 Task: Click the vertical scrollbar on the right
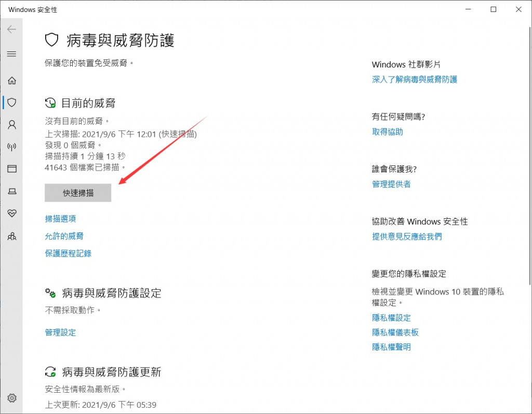pyautogui.click(x=530, y=155)
